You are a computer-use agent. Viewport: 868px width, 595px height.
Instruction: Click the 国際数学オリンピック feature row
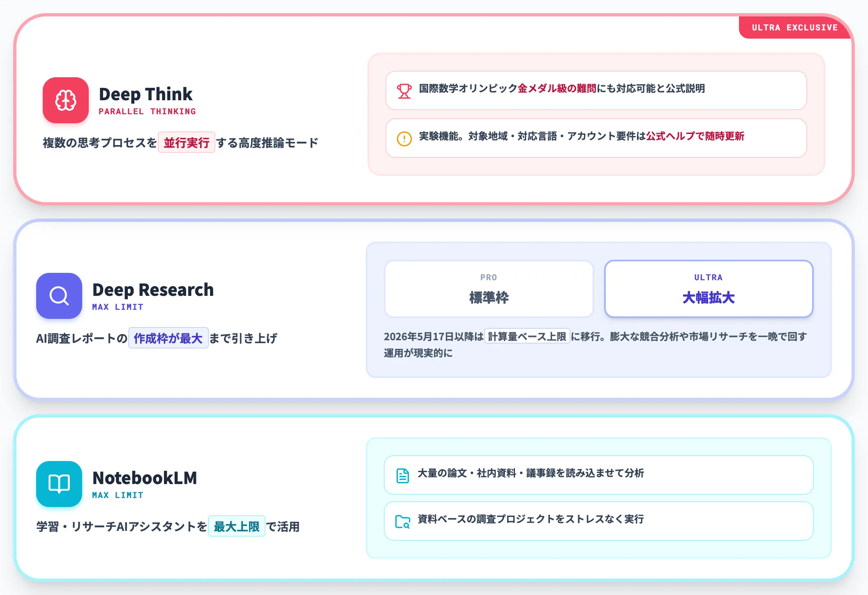[596, 90]
